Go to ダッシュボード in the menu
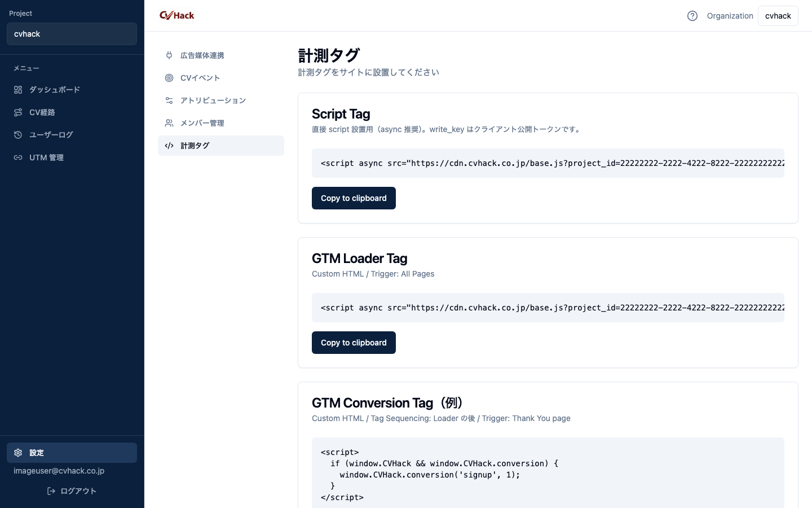This screenshot has height=508, width=812. [72, 90]
